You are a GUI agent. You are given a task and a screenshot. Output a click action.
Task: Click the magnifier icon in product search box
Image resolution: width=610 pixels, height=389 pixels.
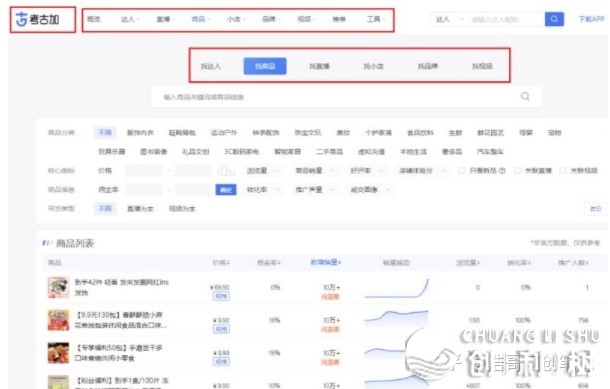click(525, 96)
